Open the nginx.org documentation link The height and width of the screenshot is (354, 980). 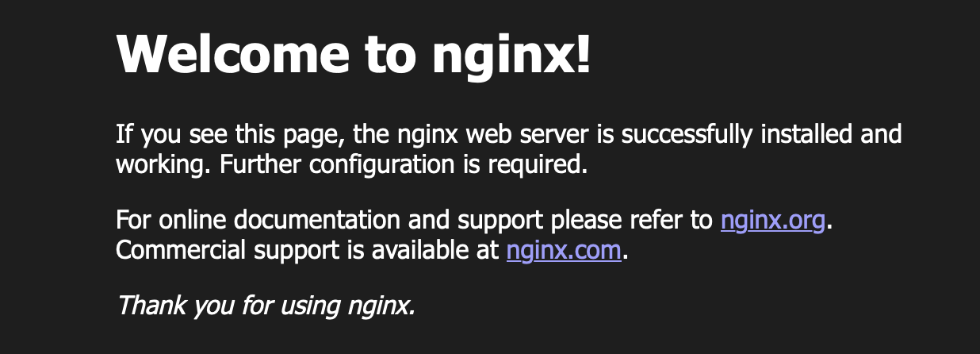[x=773, y=220]
